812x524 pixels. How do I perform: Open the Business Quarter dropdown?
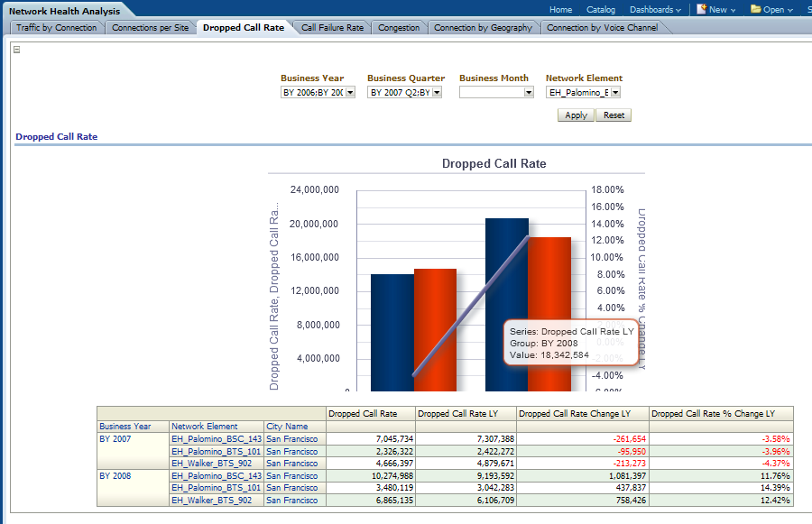[x=437, y=92]
